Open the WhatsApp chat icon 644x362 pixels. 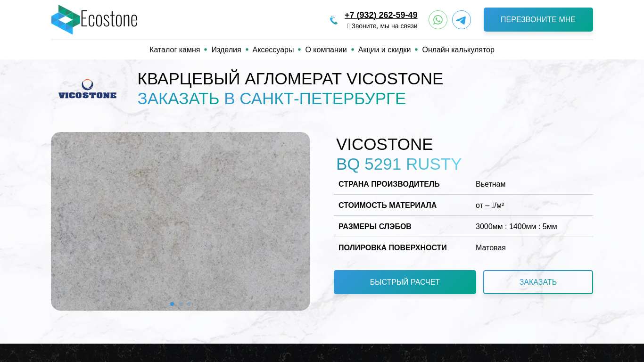(438, 20)
